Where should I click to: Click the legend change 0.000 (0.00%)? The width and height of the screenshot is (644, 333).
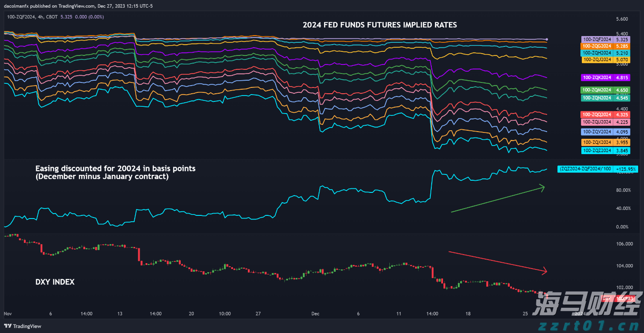click(x=90, y=17)
